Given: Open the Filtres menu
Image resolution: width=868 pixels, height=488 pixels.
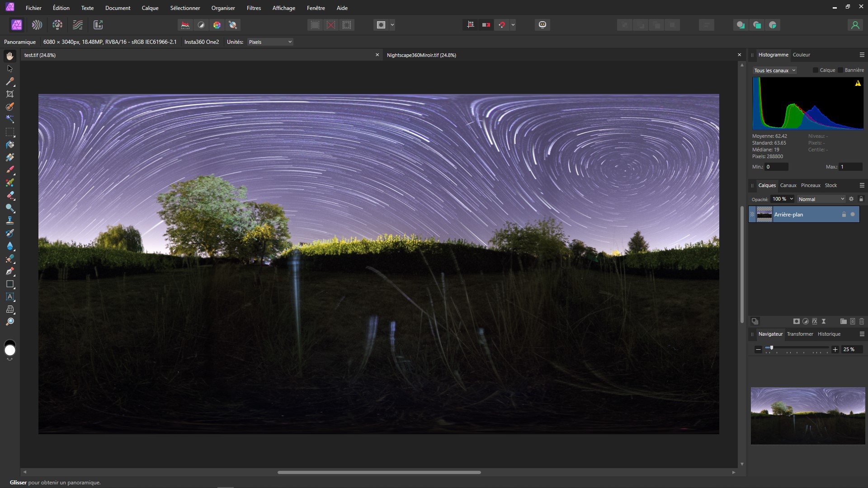Looking at the screenshot, I should click(254, 8).
